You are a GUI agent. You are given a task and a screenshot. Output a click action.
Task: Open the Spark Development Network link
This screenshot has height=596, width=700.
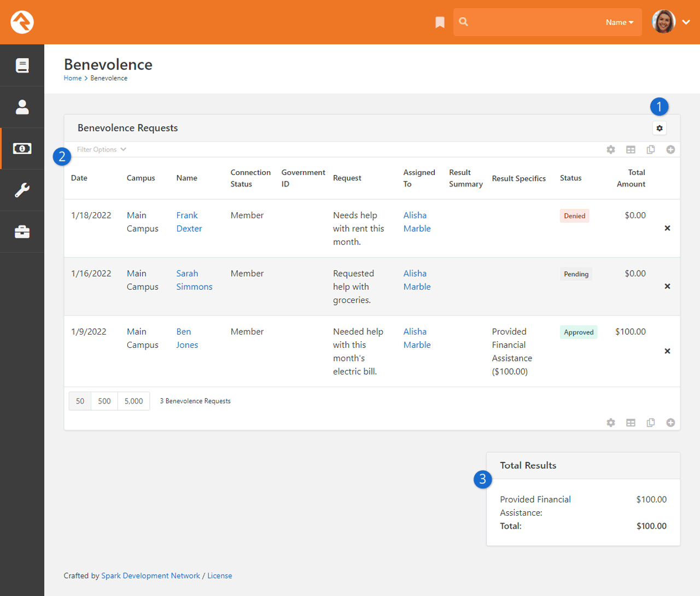click(x=150, y=576)
